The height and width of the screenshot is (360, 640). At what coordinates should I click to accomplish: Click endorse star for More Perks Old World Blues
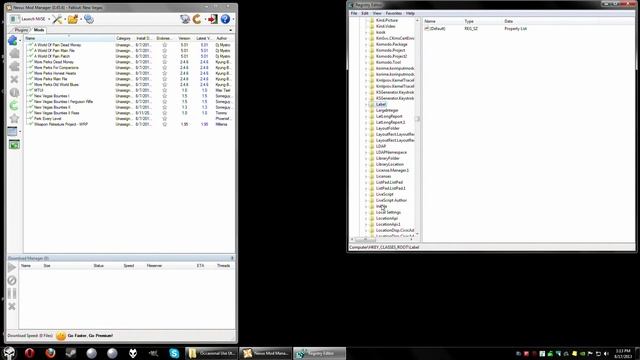(x=164, y=84)
